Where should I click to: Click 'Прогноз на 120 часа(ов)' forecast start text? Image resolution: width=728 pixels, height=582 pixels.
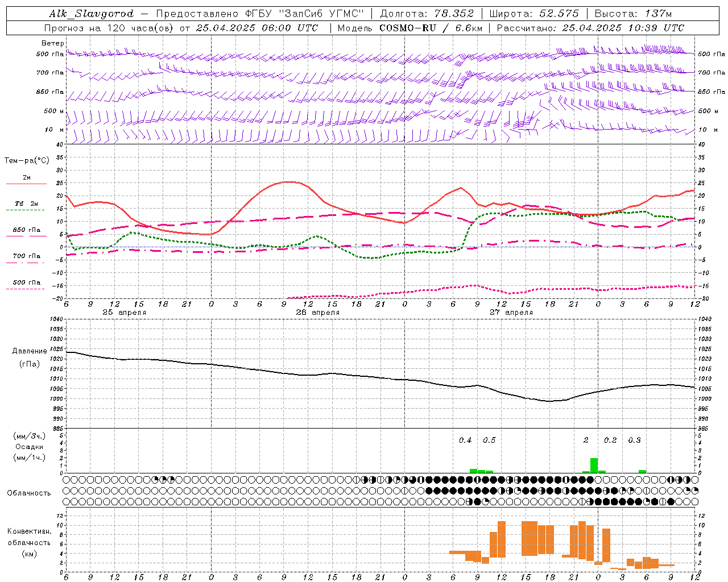click(x=110, y=28)
